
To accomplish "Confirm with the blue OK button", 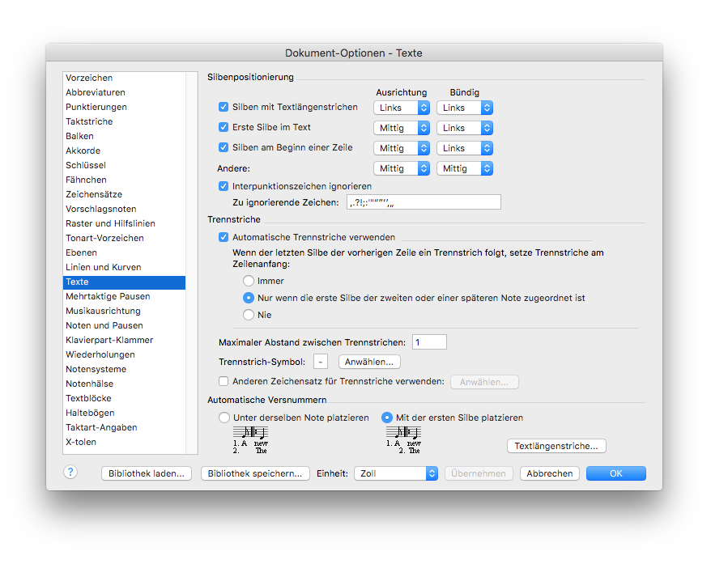I will click(616, 473).
